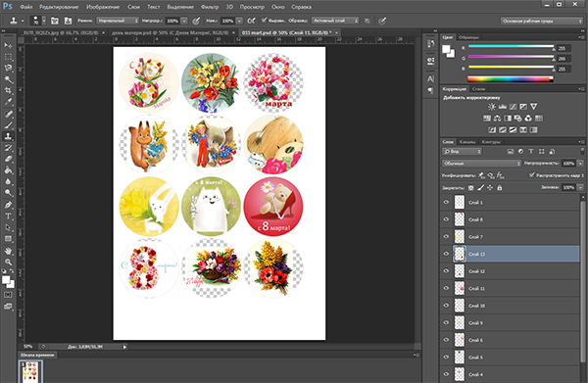Viewport: 588px width, 383px height.
Task: Pick a color from the spectrum ramp
Action: 510,78
